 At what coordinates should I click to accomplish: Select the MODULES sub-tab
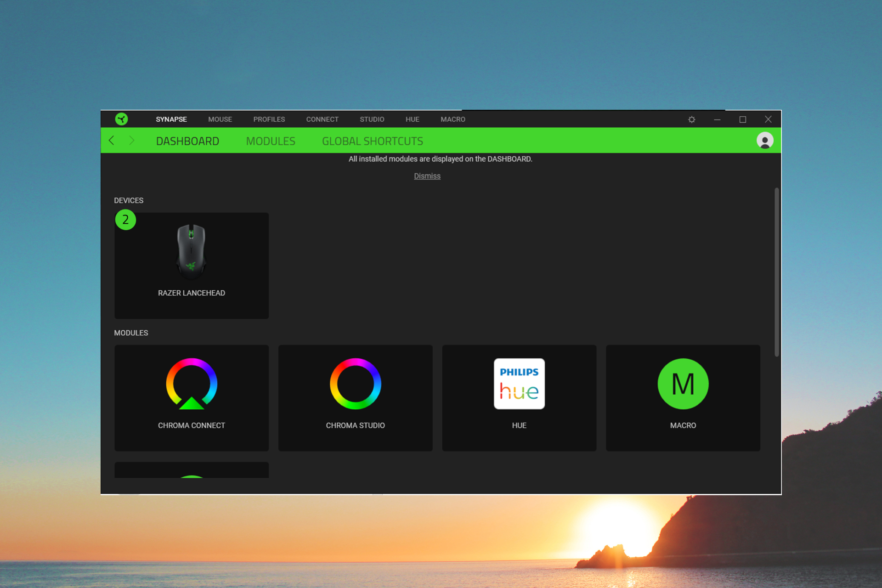coord(271,141)
